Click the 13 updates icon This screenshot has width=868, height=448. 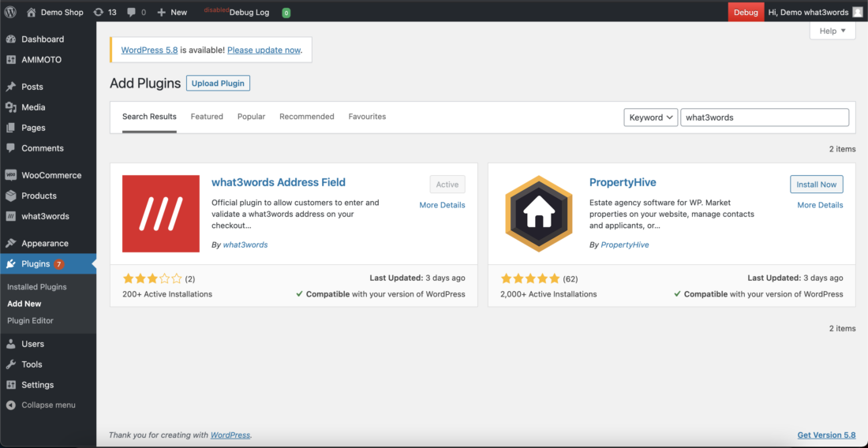click(99, 12)
